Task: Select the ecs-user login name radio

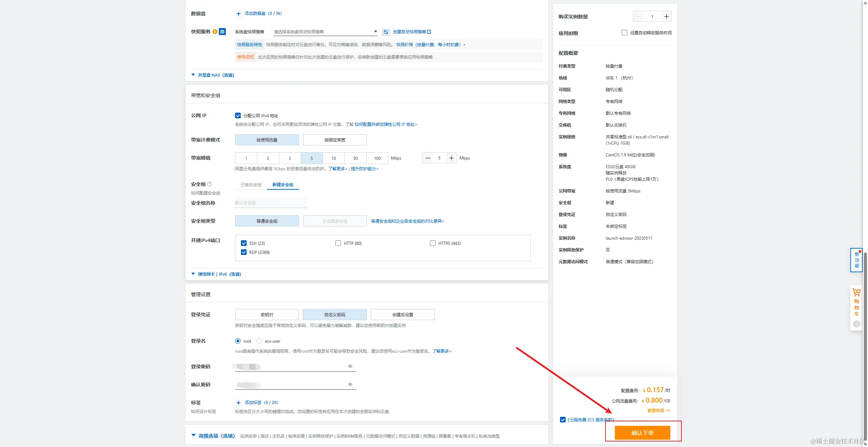Action: point(259,341)
